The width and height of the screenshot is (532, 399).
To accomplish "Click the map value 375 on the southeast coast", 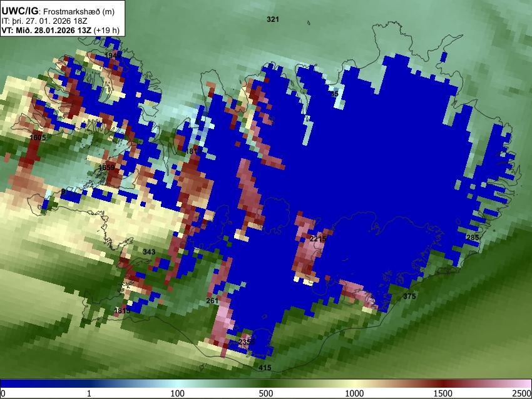I will coord(409,296).
